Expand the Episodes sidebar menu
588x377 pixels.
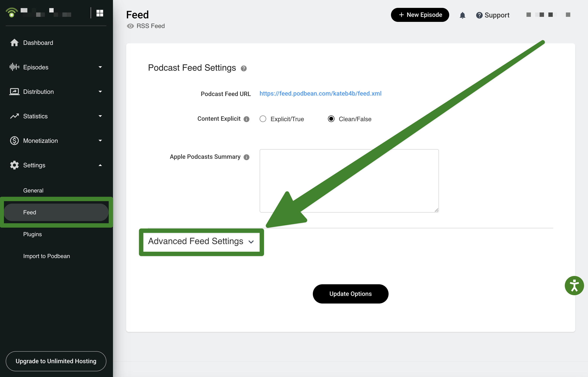point(56,67)
